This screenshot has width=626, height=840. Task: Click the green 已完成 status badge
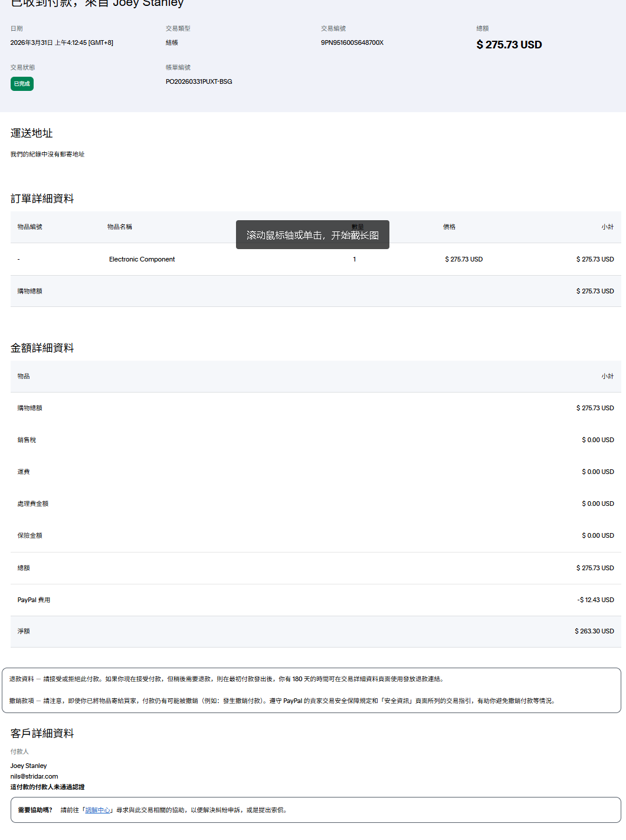click(x=22, y=84)
